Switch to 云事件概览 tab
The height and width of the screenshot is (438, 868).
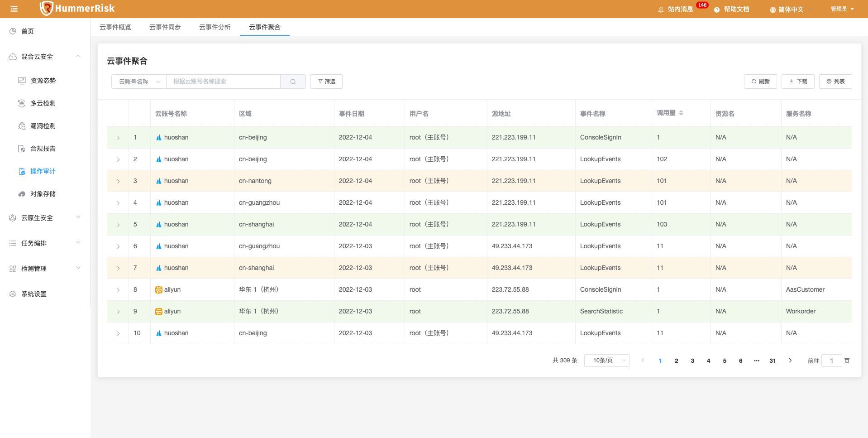[115, 27]
